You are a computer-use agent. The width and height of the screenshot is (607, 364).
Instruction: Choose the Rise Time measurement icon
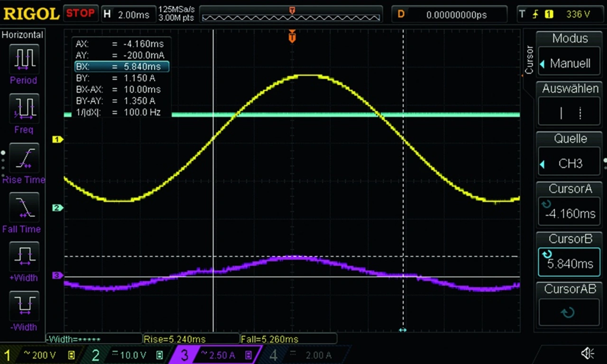coord(23,158)
